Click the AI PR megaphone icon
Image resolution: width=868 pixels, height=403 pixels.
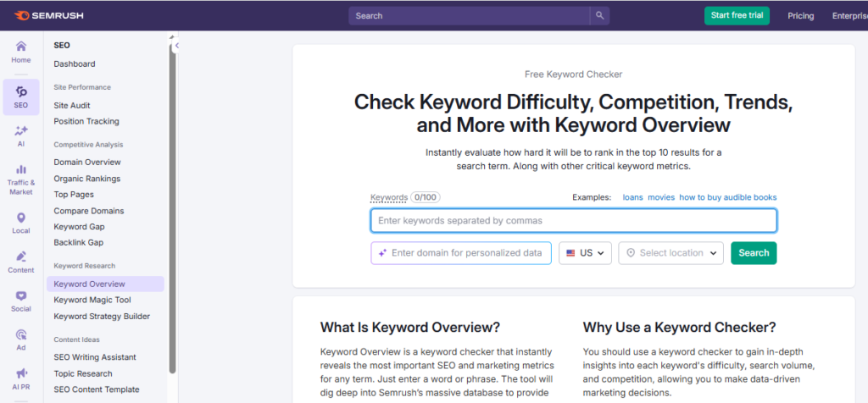pyautogui.click(x=21, y=373)
